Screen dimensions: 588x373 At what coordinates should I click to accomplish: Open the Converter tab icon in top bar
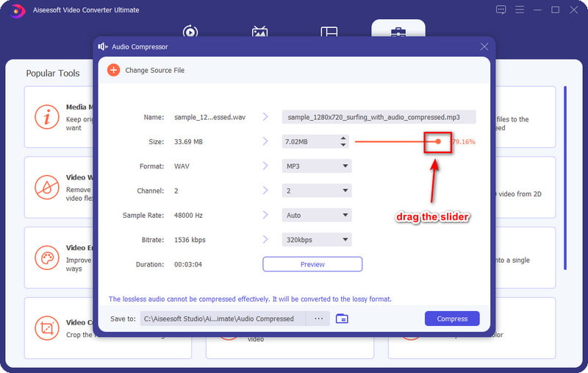190,32
